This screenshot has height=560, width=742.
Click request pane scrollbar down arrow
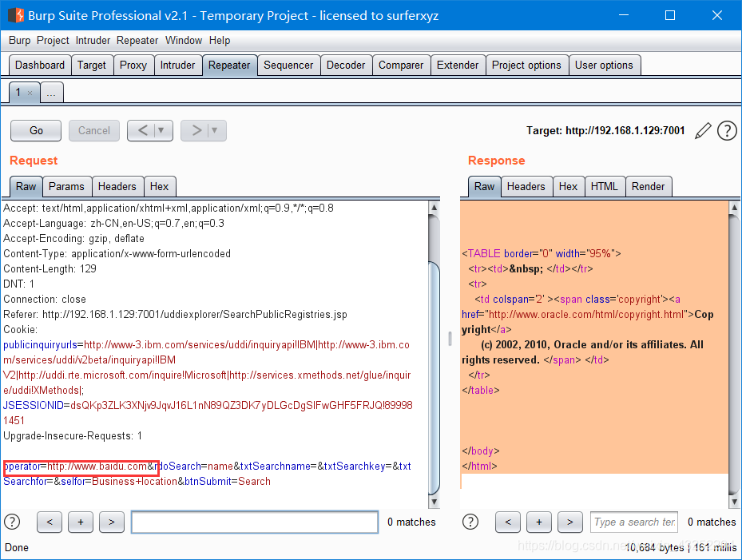pos(434,502)
